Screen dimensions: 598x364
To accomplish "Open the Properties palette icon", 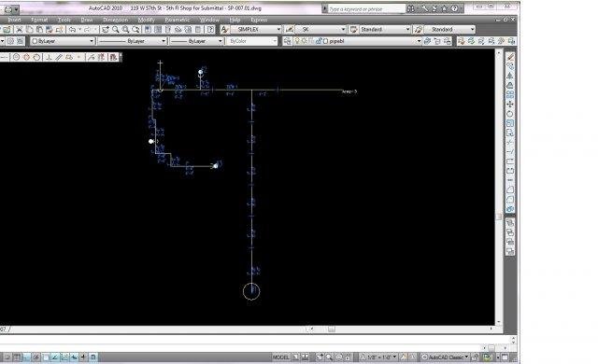I will (148, 29).
